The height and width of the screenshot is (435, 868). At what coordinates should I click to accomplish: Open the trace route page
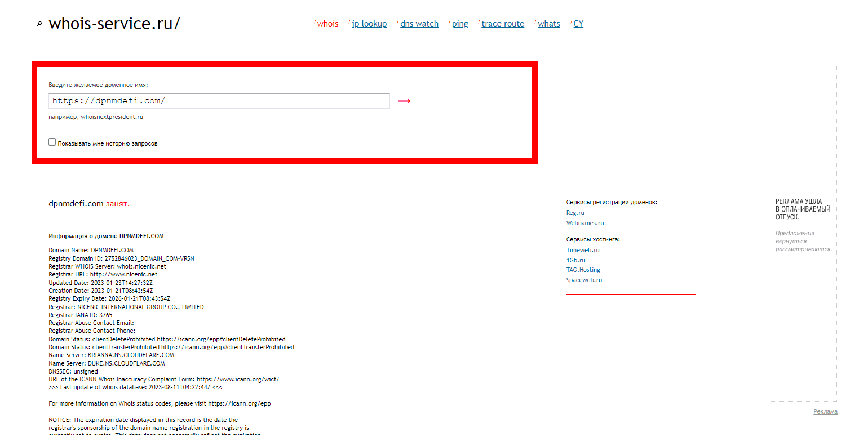503,24
